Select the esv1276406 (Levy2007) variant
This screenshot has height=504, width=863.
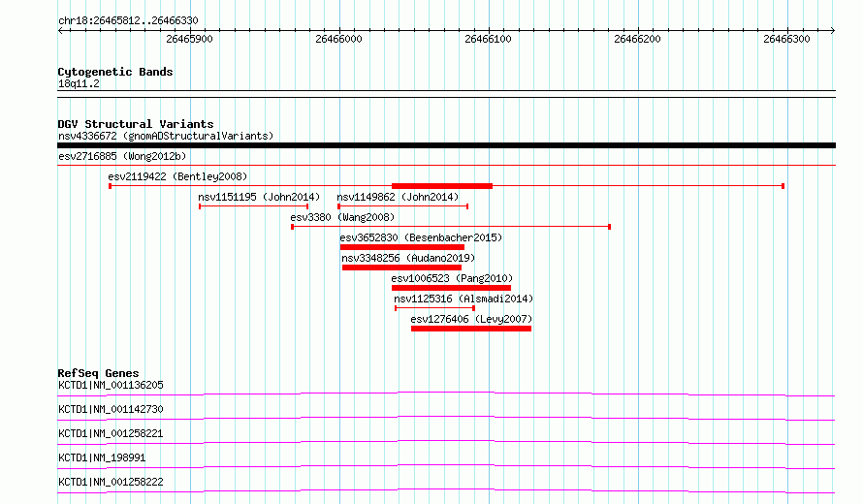coord(471,319)
